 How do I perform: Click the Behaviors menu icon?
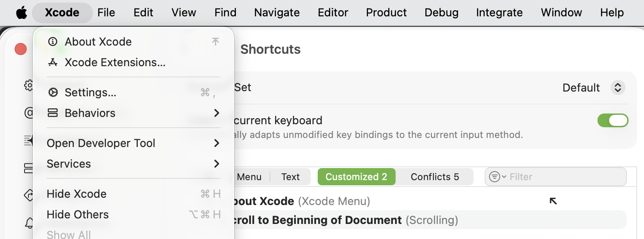[53, 113]
